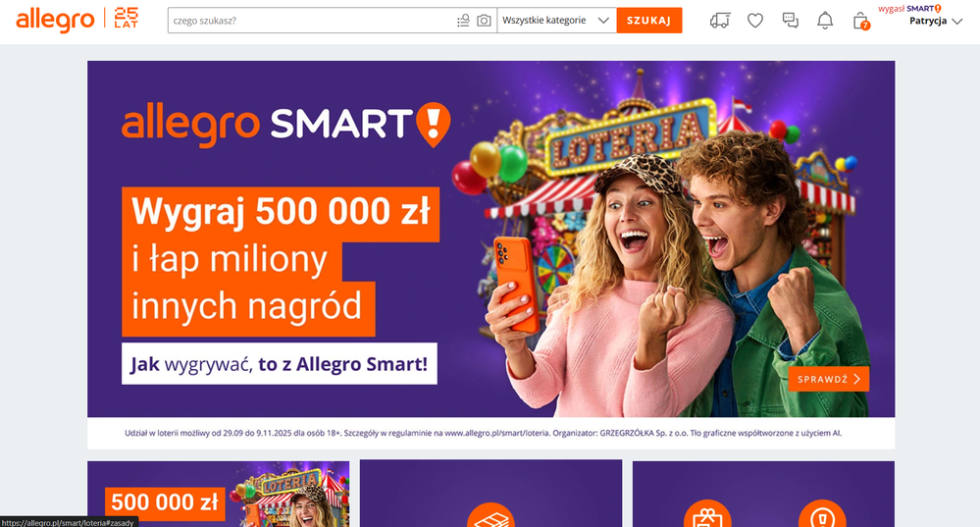
Task: Open notifications with the bell icon
Action: 825,21
